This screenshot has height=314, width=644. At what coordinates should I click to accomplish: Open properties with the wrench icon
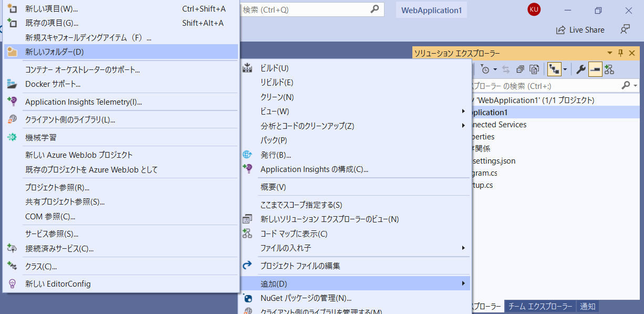(x=581, y=69)
